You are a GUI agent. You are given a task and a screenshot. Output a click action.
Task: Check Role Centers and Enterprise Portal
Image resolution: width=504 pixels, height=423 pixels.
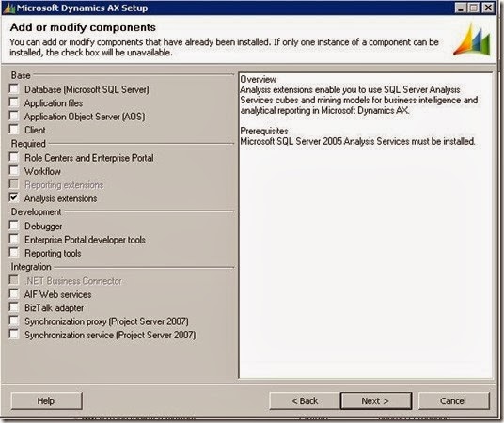coord(14,158)
